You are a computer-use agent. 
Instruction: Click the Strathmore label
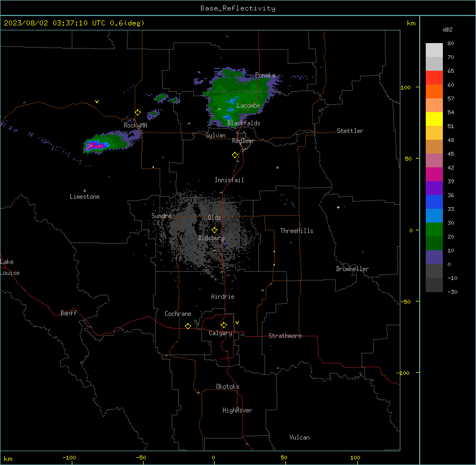click(285, 336)
